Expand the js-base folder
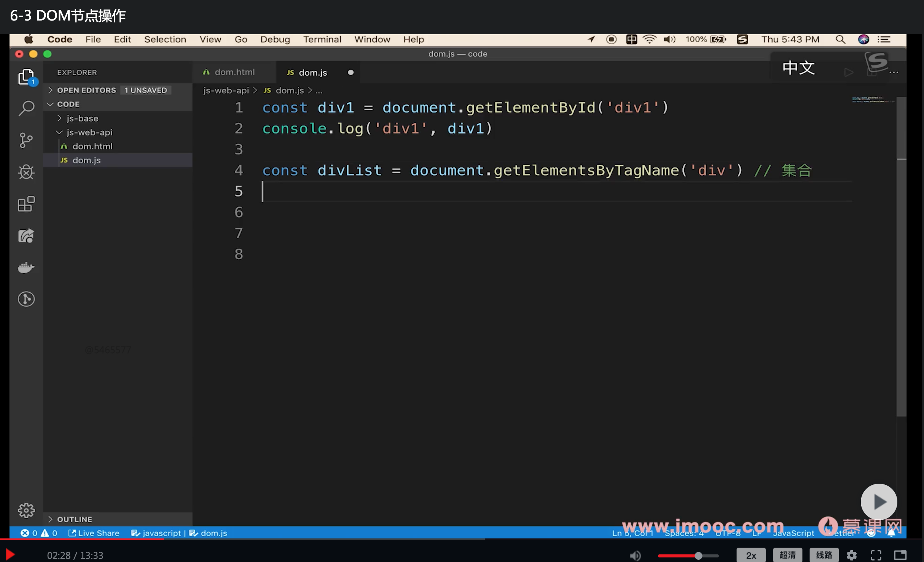This screenshot has height=562, width=924. [82, 118]
